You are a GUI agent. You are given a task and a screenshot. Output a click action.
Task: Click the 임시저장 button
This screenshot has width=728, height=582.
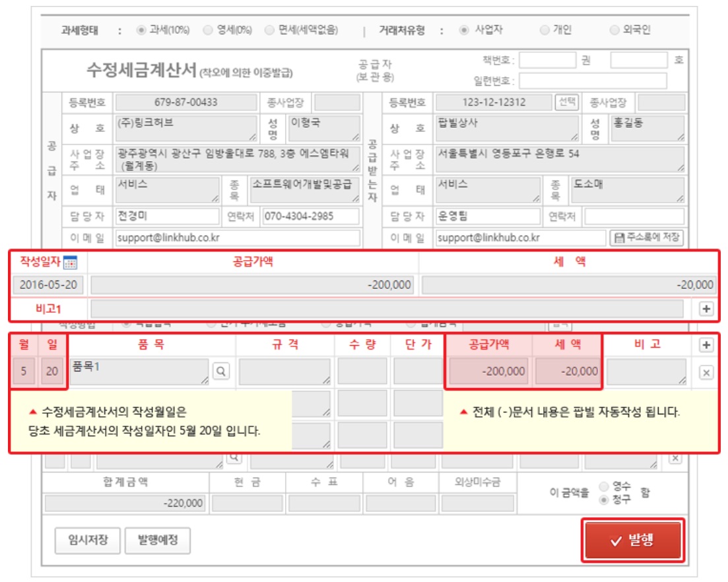tap(88, 540)
